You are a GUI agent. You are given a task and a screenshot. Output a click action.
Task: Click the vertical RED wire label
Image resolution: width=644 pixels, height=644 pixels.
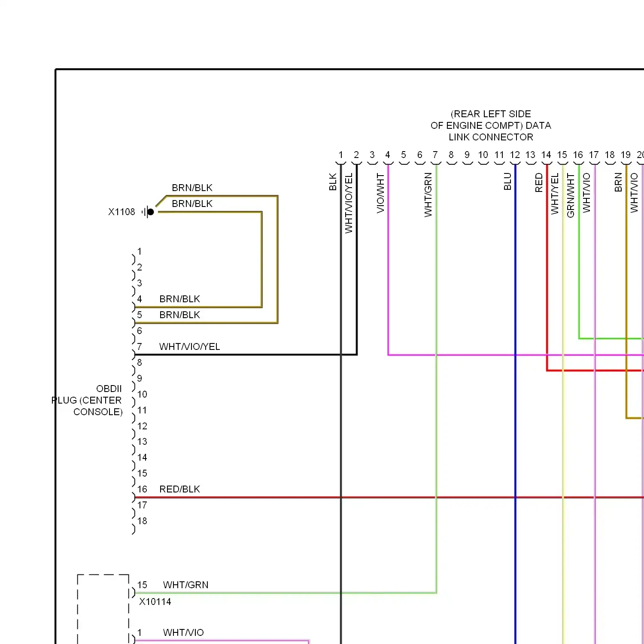pyautogui.click(x=539, y=182)
